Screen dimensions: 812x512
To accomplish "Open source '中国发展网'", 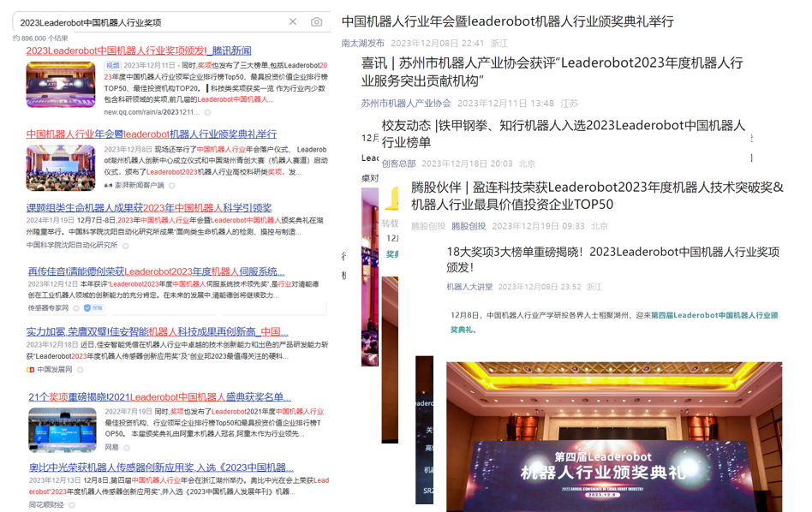I will pyautogui.click(x=54, y=370).
